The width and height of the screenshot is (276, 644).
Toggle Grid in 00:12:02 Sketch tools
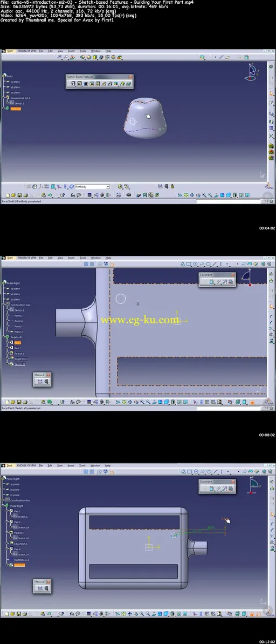(x=86, y=471)
